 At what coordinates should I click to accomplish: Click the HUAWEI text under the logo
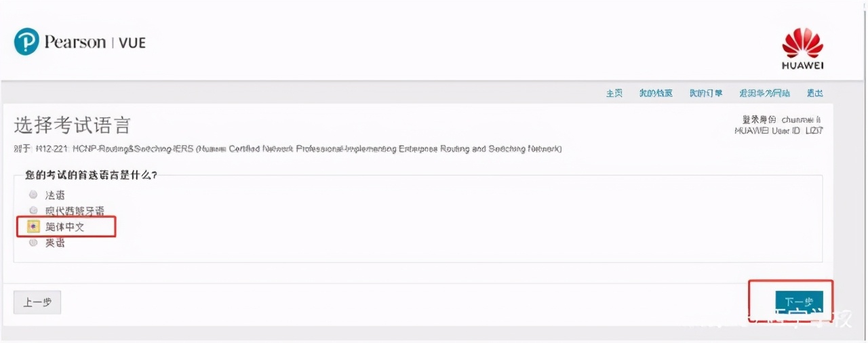pos(802,66)
